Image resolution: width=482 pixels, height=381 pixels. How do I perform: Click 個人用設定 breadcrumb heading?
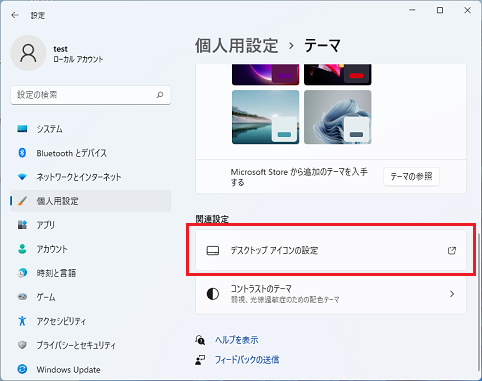[x=237, y=45]
